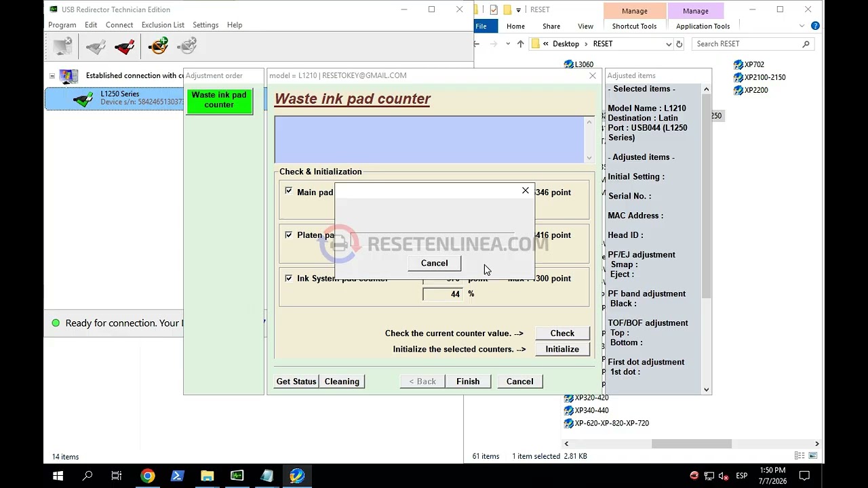
Task: Open the Explorer address bar history dropdown
Action: click(669, 44)
